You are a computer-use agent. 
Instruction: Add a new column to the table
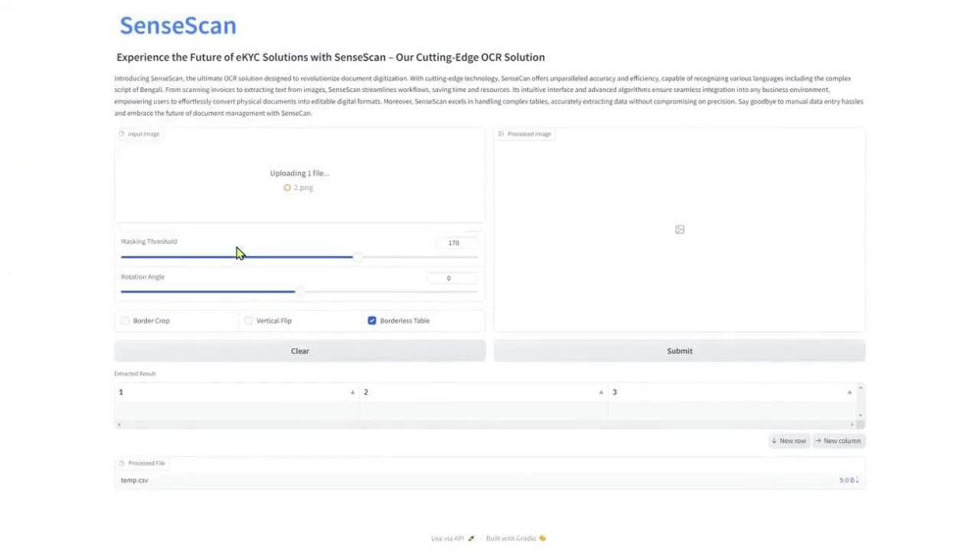839,441
